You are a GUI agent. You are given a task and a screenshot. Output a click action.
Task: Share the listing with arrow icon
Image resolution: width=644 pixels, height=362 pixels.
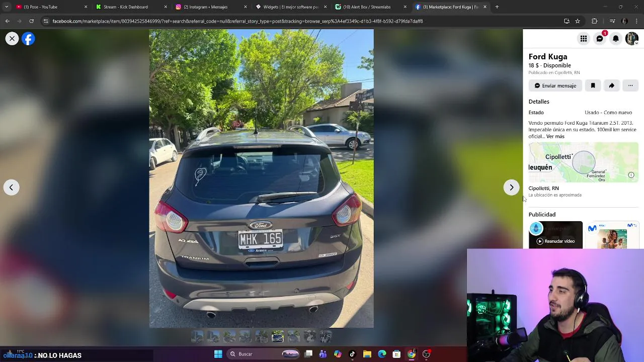[611, 86]
